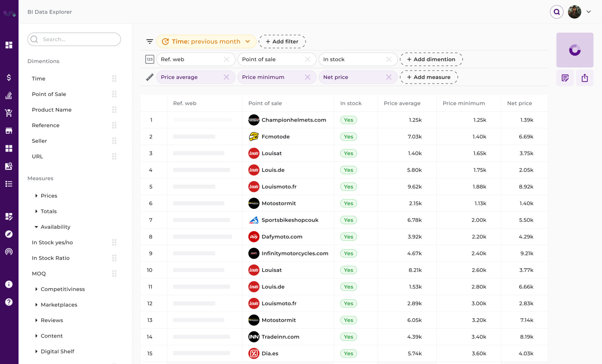Click the help question mark icon in the sidebar
602x364 pixels.
[9, 302]
